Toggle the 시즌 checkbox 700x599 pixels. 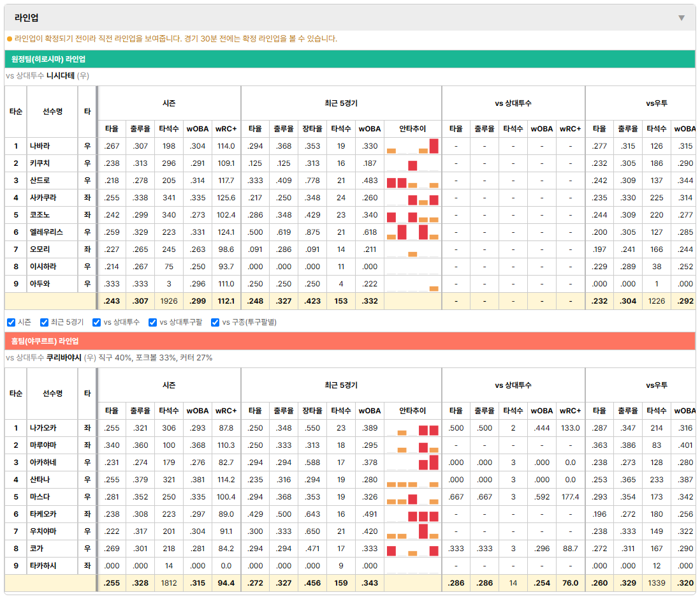click(11, 323)
